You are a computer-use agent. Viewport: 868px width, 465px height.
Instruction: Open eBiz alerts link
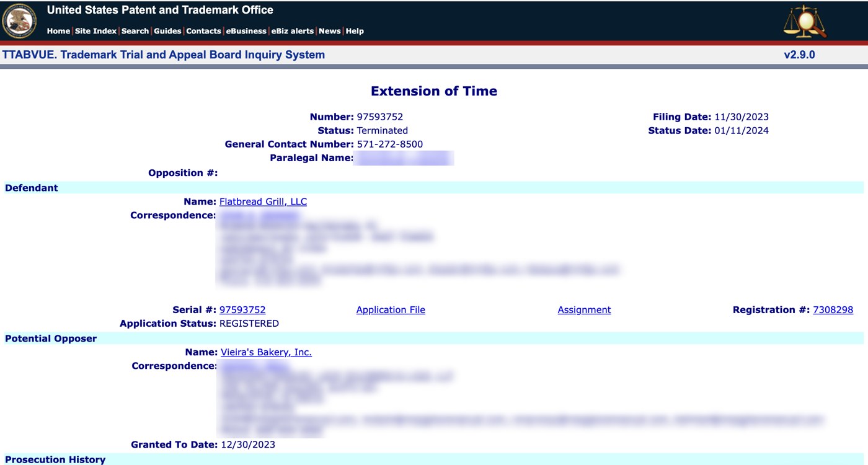tap(293, 31)
